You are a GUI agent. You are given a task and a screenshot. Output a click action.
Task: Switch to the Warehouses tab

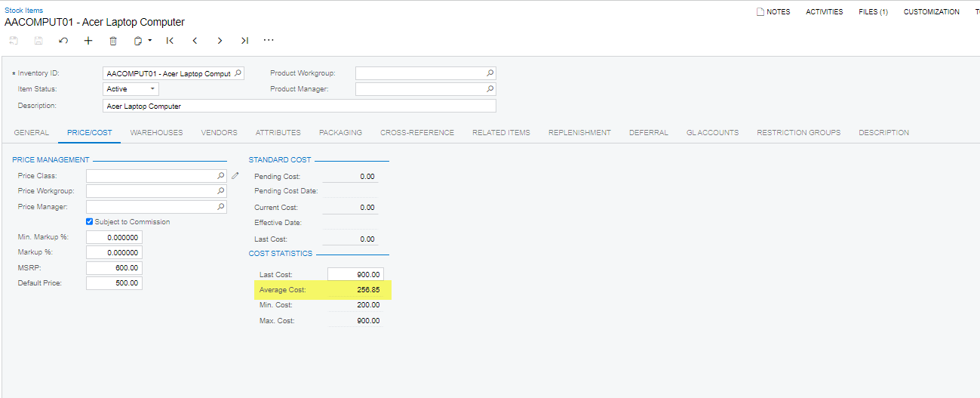point(156,132)
